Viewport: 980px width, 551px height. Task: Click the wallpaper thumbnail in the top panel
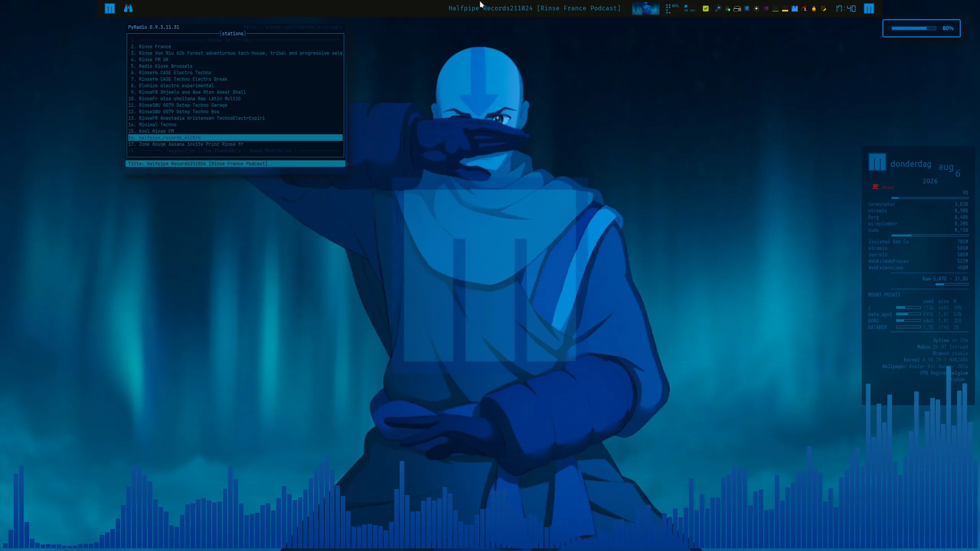(x=645, y=8)
